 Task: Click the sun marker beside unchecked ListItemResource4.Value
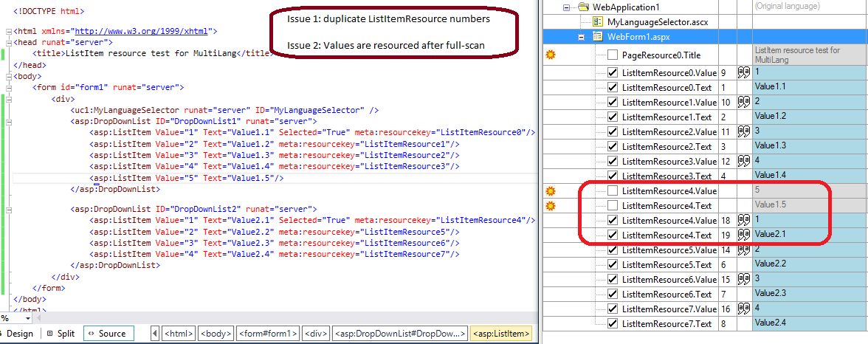[x=550, y=191]
